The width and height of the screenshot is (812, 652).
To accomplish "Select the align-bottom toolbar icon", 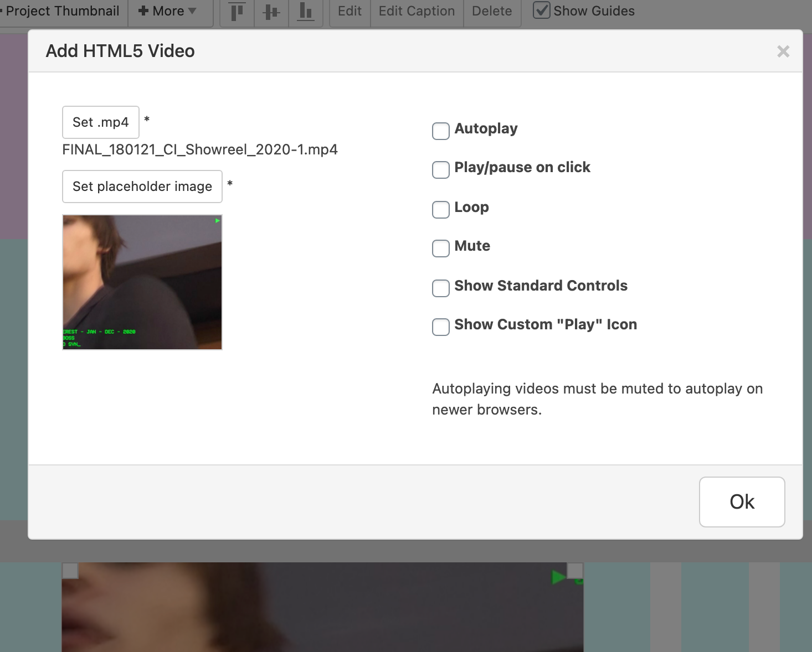I will (306, 11).
